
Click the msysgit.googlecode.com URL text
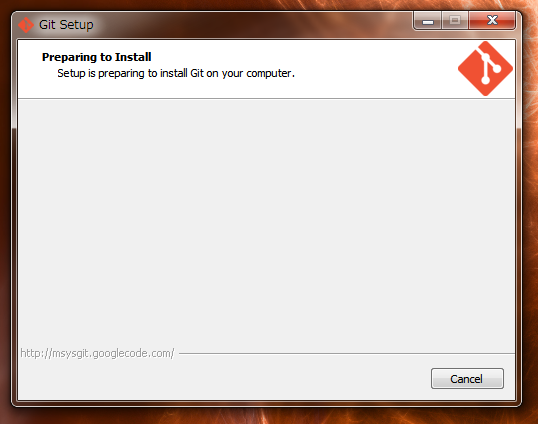97,353
